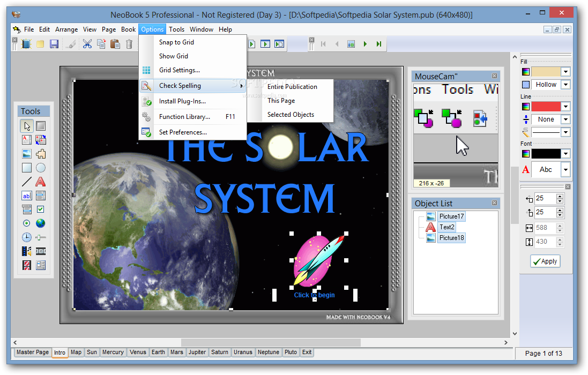588x375 pixels.
Task: Select the Flash player tool
Action: tap(27, 265)
